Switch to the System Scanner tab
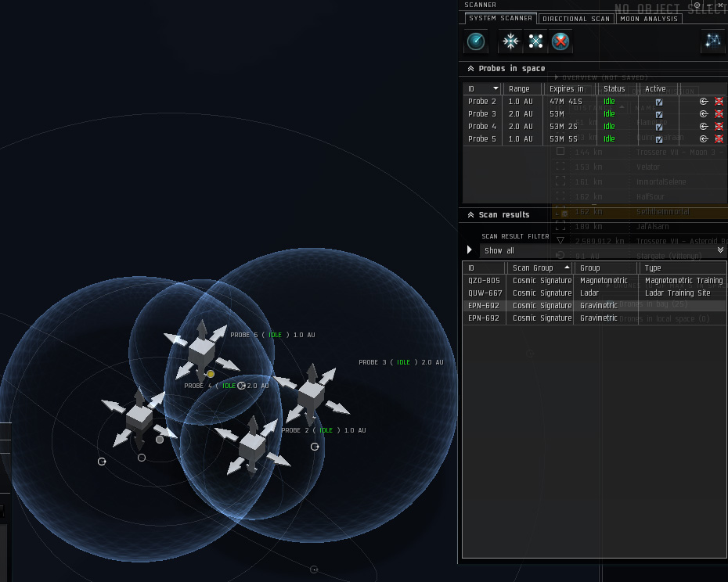Image resolution: width=728 pixels, height=582 pixels. coord(500,18)
